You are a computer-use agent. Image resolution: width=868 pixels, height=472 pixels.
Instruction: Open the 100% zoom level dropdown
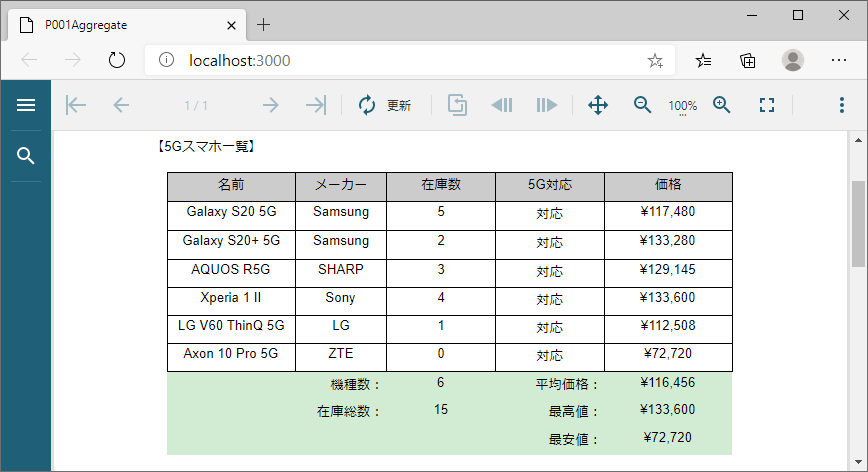click(x=683, y=106)
